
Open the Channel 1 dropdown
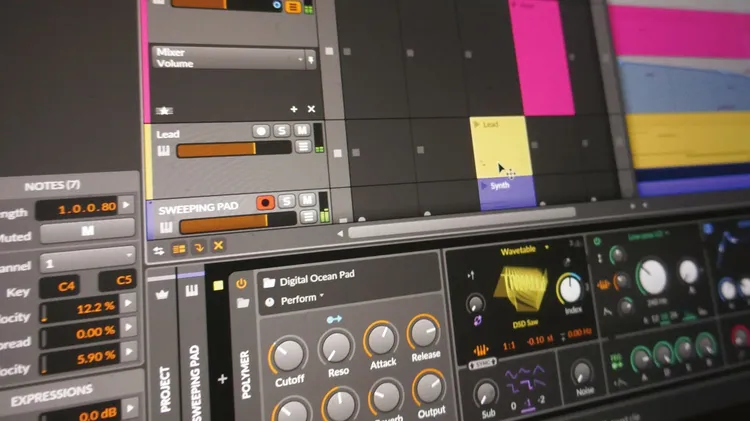click(x=88, y=261)
